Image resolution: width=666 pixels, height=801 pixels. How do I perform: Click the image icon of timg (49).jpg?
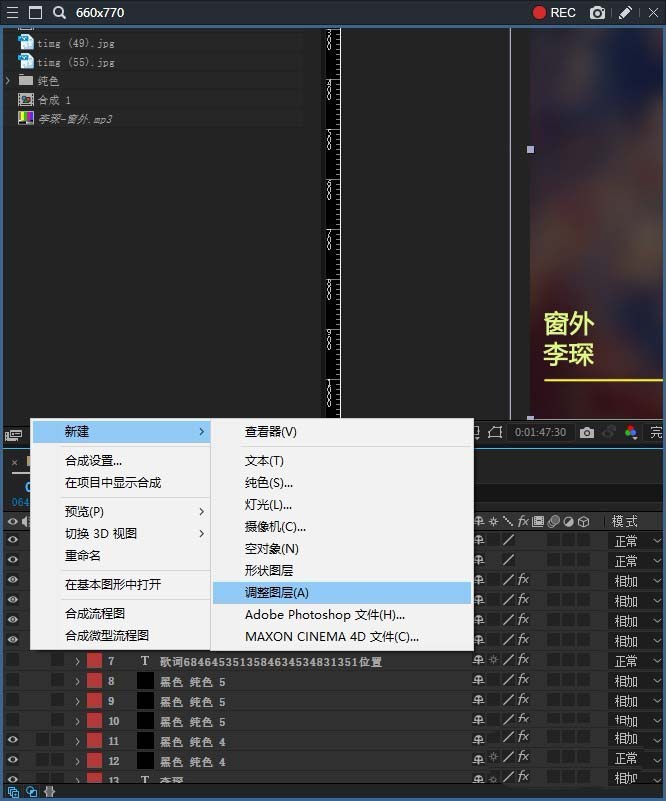coord(26,42)
